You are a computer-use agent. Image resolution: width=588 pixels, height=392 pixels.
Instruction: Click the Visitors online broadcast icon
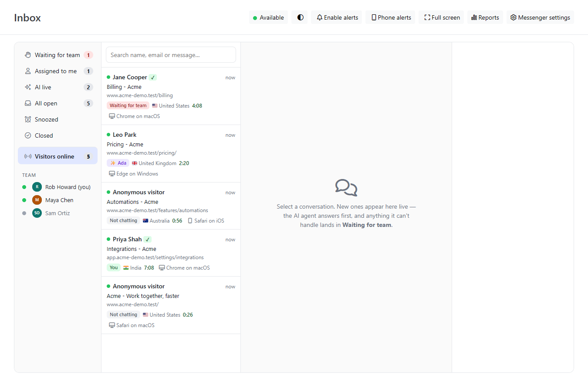click(x=28, y=156)
